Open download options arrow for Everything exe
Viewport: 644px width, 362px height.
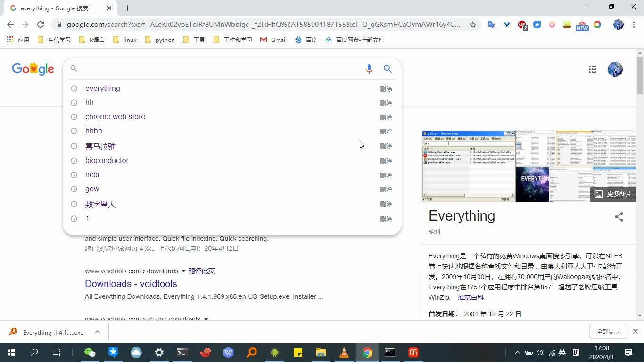97,332
